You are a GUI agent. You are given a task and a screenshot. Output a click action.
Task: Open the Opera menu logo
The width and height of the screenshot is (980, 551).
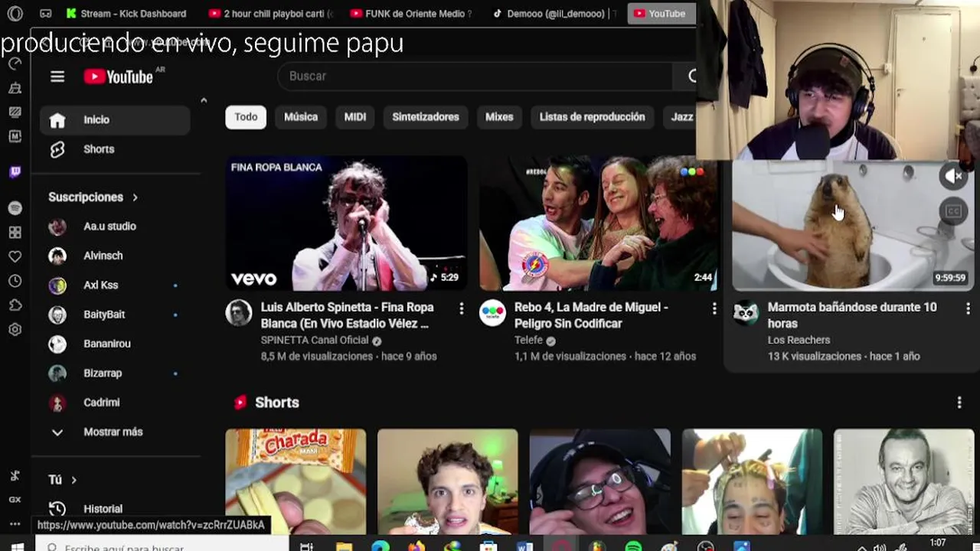pos(15,14)
